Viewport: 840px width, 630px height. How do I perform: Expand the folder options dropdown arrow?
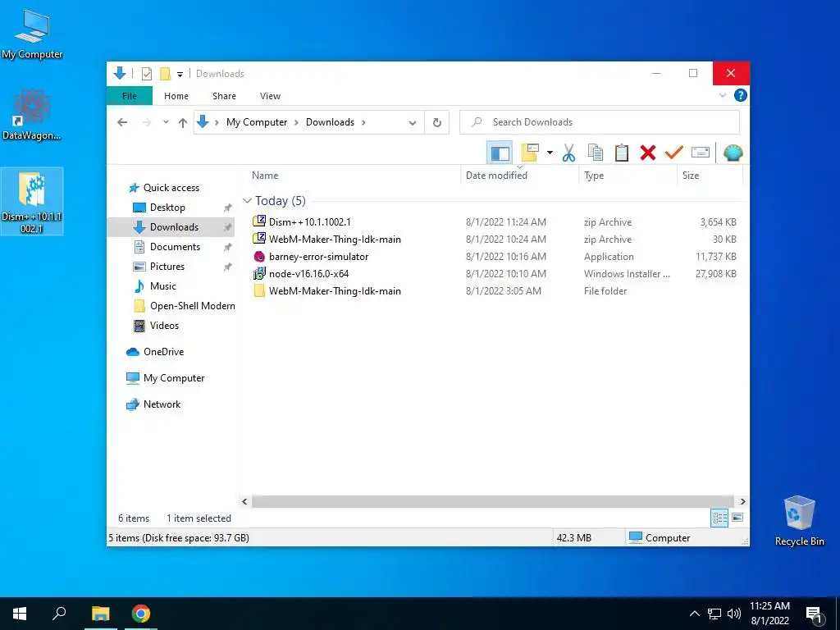[550, 153]
